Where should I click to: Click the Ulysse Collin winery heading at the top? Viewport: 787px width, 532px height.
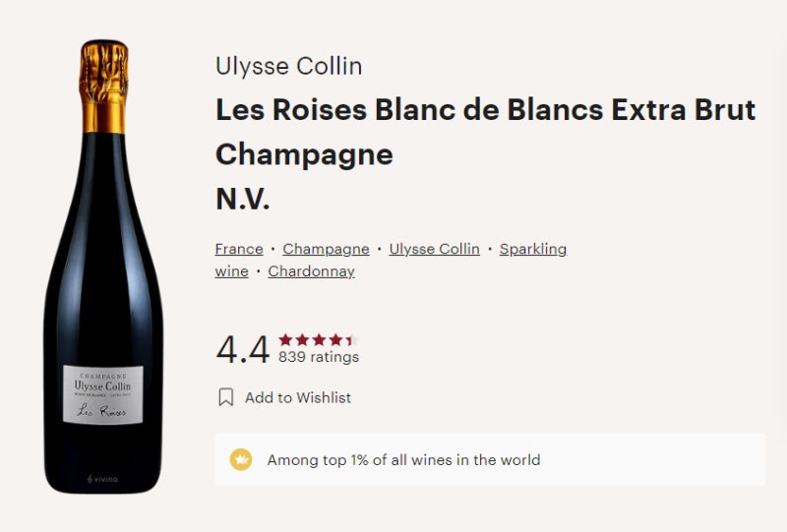(x=288, y=66)
